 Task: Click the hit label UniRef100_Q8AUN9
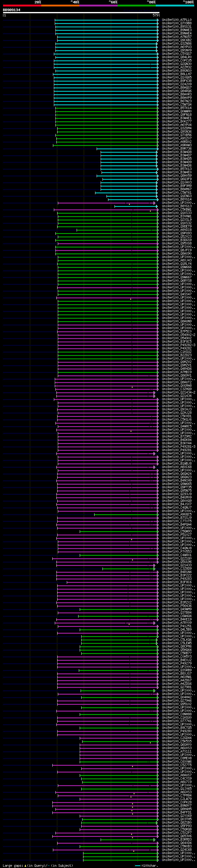(x=177, y=321)
